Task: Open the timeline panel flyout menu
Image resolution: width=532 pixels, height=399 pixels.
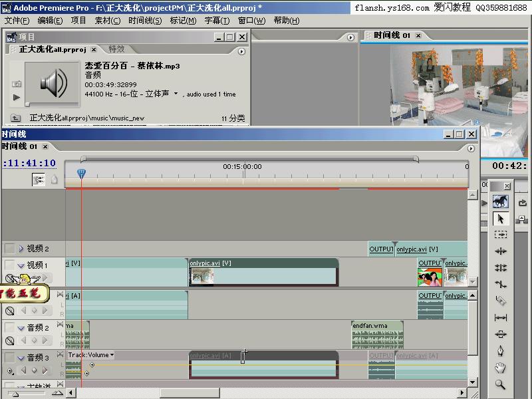Action: point(471,148)
